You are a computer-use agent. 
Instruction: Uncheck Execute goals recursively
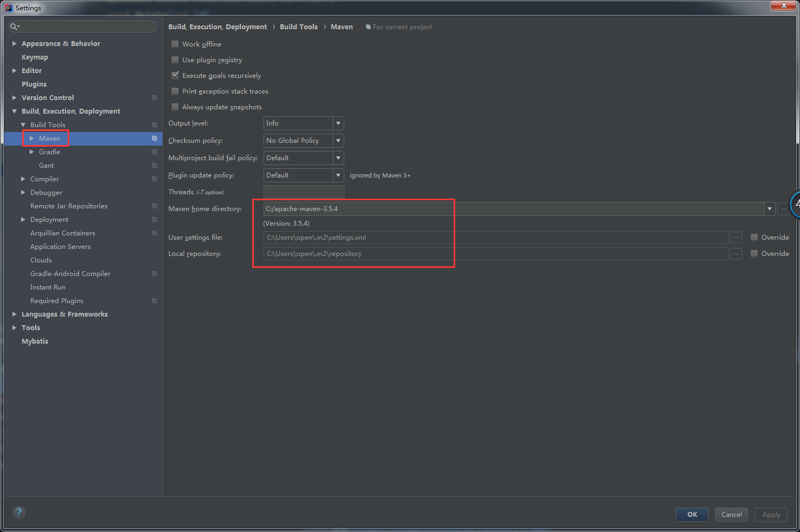(x=175, y=75)
